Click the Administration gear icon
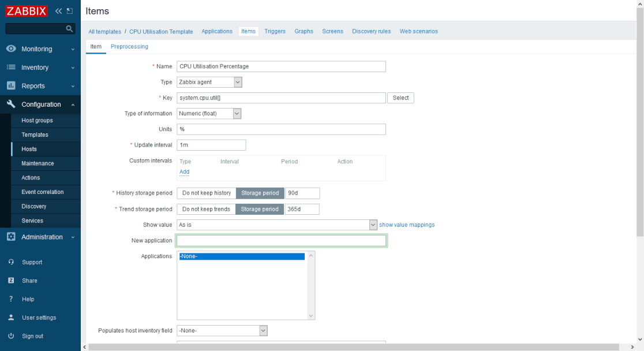The height and width of the screenshot is (351, 644). pyautogui.click(x=11, y=237)
